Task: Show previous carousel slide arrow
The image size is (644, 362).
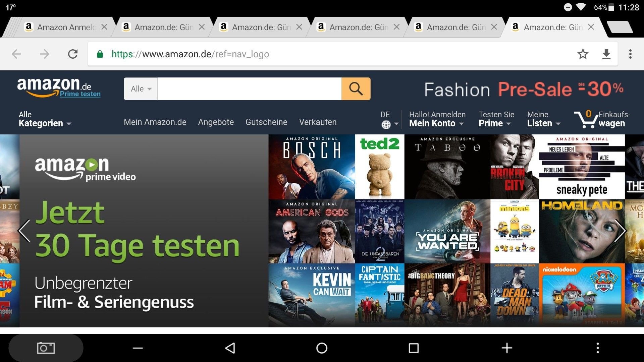Action: point(24,231)
